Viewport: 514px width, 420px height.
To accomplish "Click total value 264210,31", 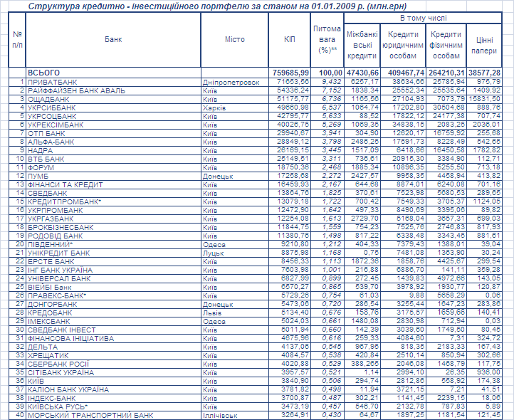I will (x=446, y=73).
